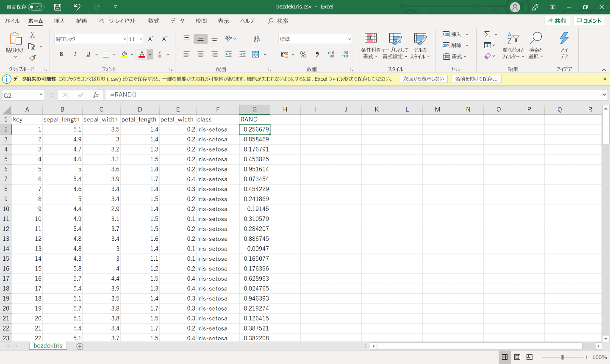Image resolution: width=610 pixels, height=364 pixels.
Task: Toggle center horizontal alignment
Action: pos(200,54)
